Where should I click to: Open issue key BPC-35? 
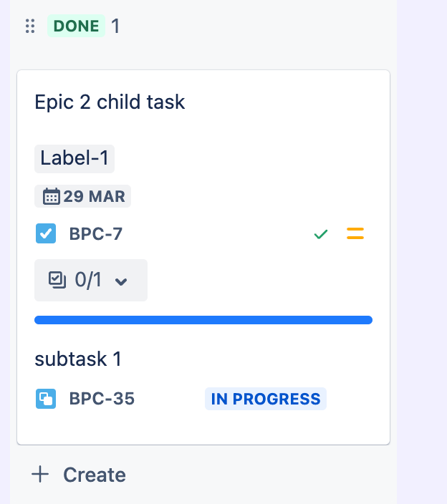click(x=102, y=399)
